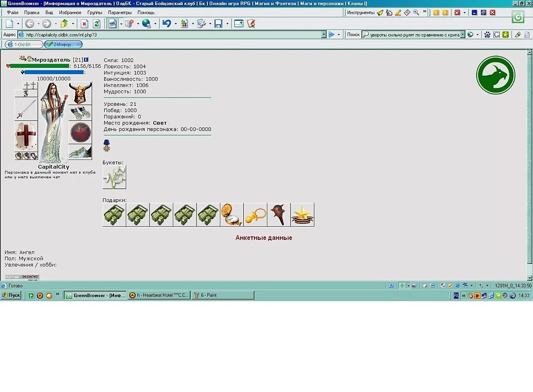This screenshot has width=533, height=392.
Task: Click the red cross armor slot
Action: pyautogui.click(x=26, y=136)
